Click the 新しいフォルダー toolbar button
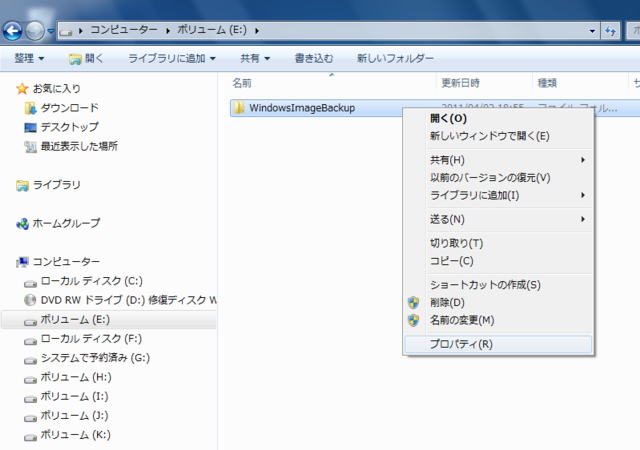The image size is (640, 450). coord(395,58)
